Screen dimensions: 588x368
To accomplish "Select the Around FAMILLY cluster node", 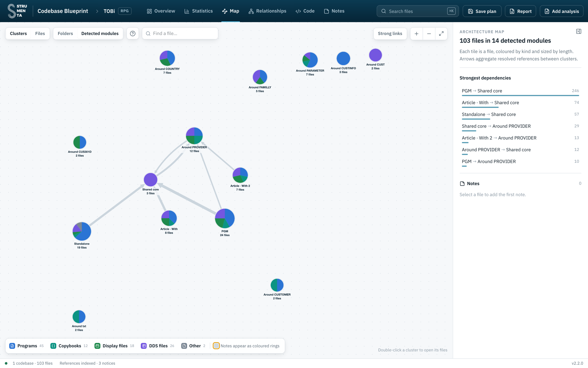I will pos(260,77).
